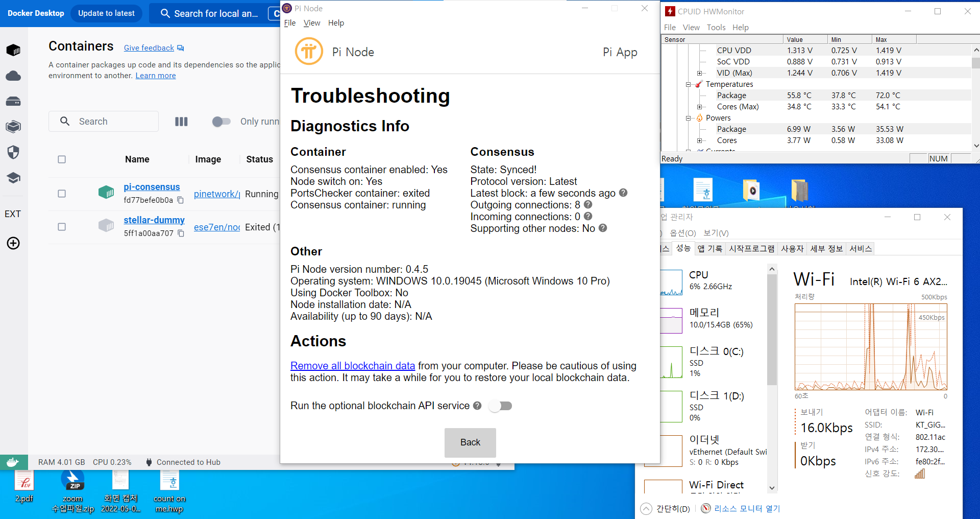The width and height of the screenshot is (980, 519).
Task: Copy pi-consensus container ID fd77befe0b0a
Action: (181, 200)
